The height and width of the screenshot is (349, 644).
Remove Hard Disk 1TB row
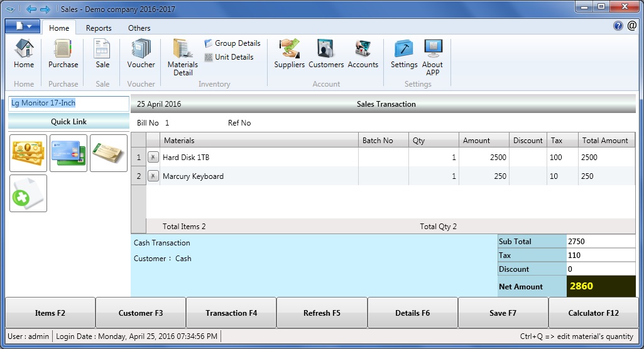[x=153, y=157]
